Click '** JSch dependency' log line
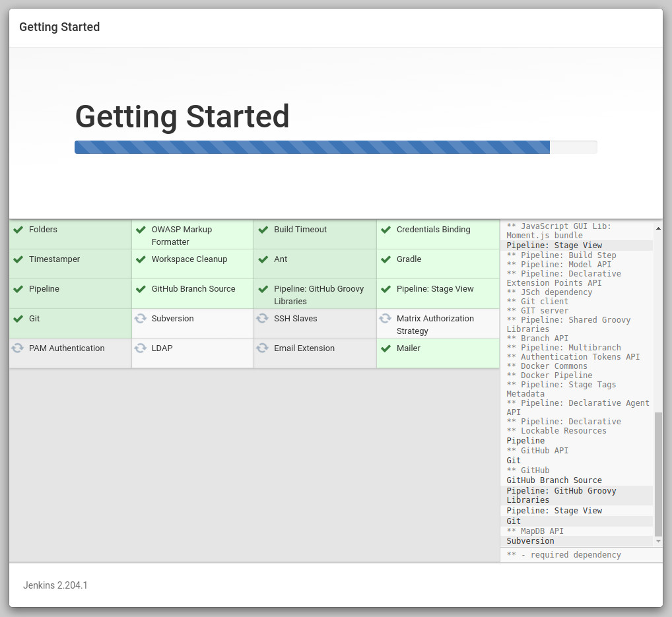This screenshot has height=617, width=672. pos(549,292)
